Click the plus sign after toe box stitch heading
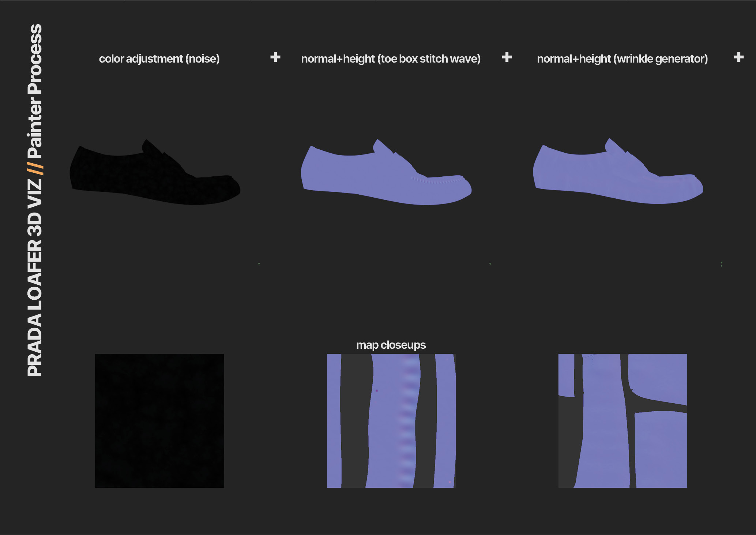The height and width of the screenshot is (535, 756). click(507, 57)
